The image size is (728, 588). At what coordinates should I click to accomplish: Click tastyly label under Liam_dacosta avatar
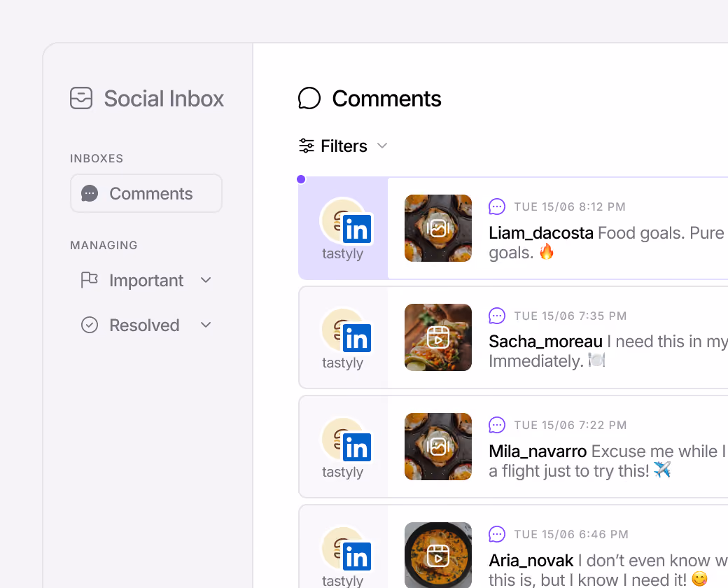[342, 254]
